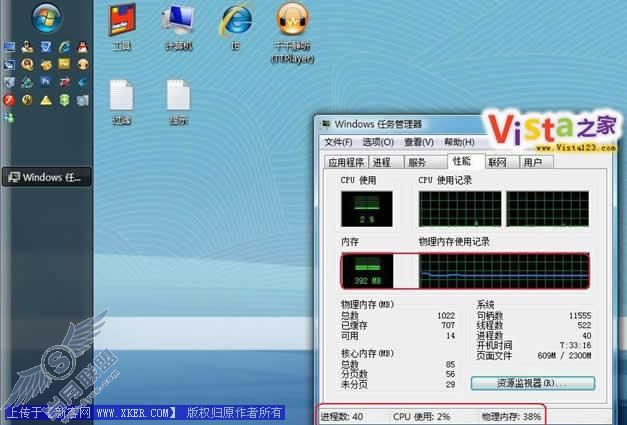
Task: Click the 资源监视器(R)... button
Action: 533,383
